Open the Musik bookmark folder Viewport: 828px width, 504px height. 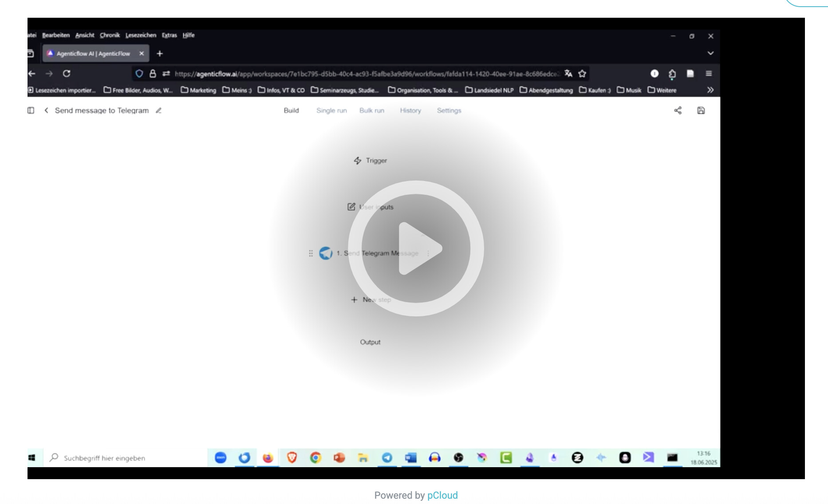[x=629, y=90]
